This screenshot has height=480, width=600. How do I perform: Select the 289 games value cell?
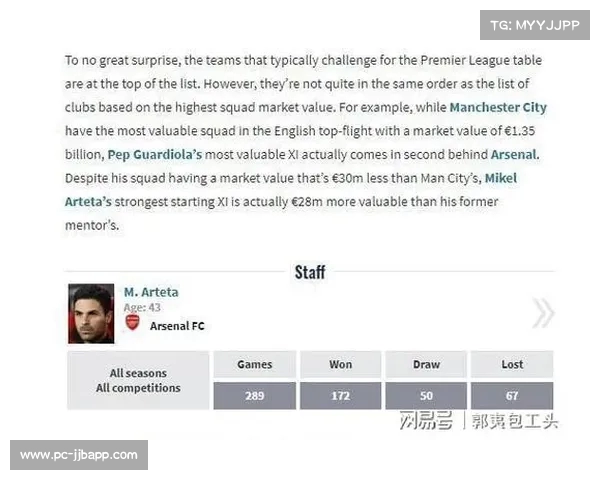pyautogui.click(x=254, y=396)
